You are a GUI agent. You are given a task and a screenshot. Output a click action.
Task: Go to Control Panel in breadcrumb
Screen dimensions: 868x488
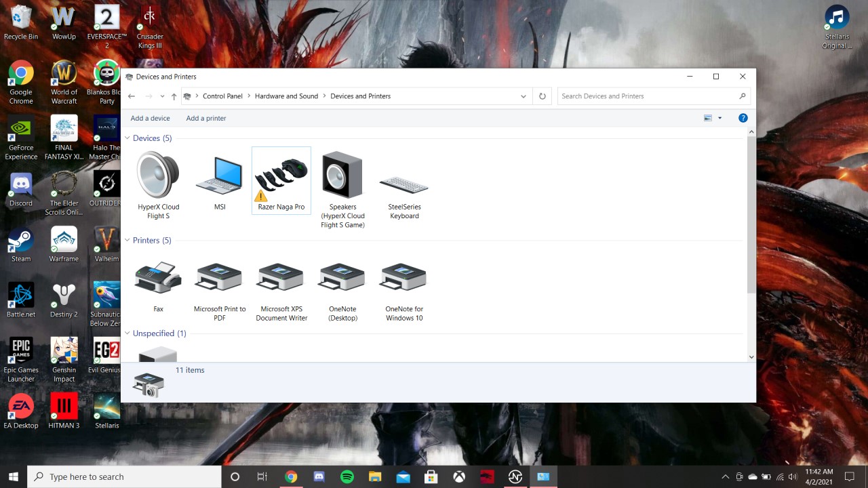point(222,96)
